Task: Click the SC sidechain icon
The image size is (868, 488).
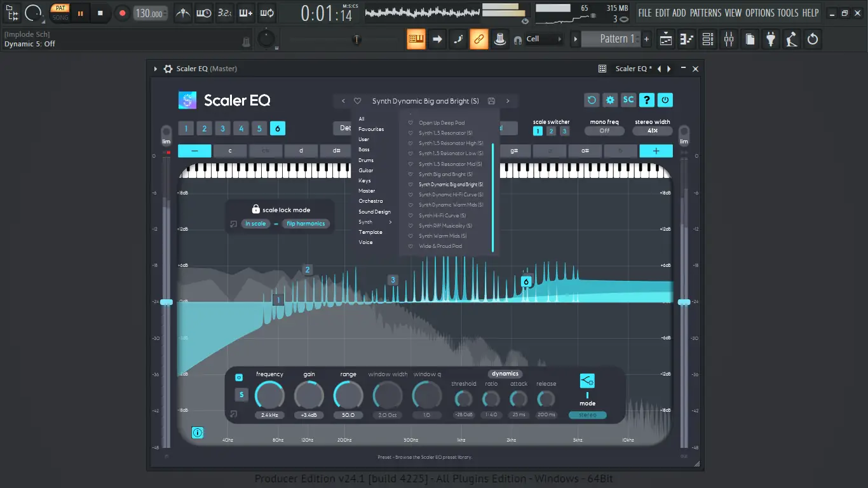Action: pos(628,100)
